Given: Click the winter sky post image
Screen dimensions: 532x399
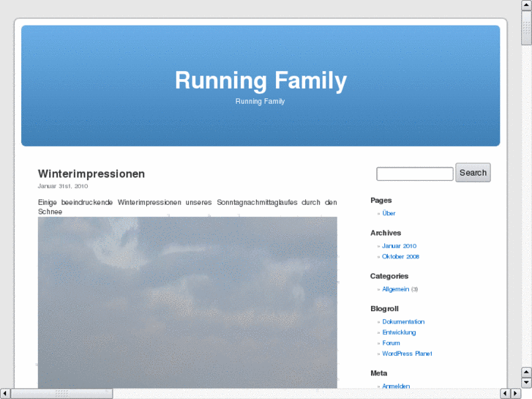Looking at the screenshot, I should pos(187,302).
